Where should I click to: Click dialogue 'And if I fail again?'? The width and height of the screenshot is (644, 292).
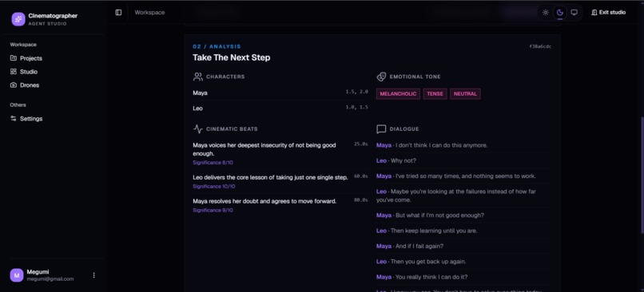[x=419, y=246]
